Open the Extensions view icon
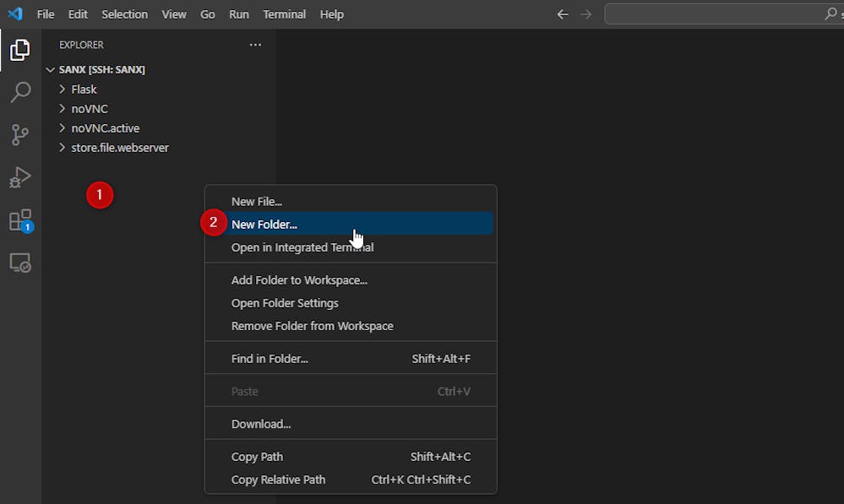The height and width of the screenshot is (504, 844). click(21, 220)
